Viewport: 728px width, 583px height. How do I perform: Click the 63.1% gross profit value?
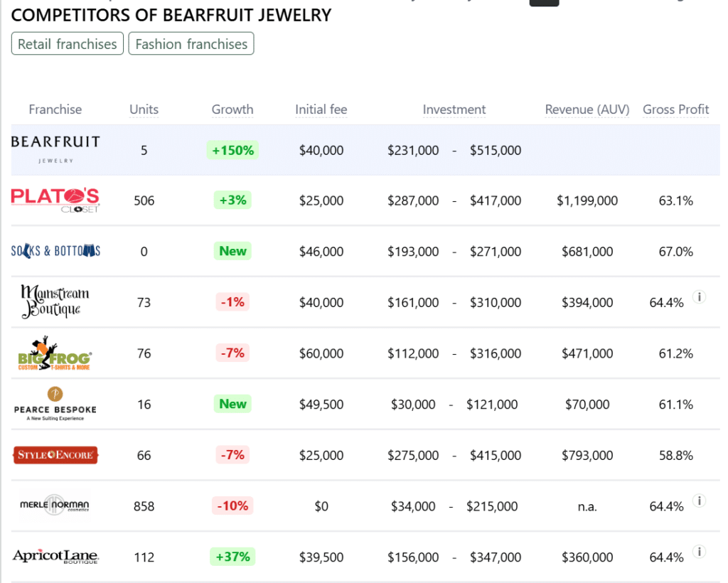tap(676, 200)
